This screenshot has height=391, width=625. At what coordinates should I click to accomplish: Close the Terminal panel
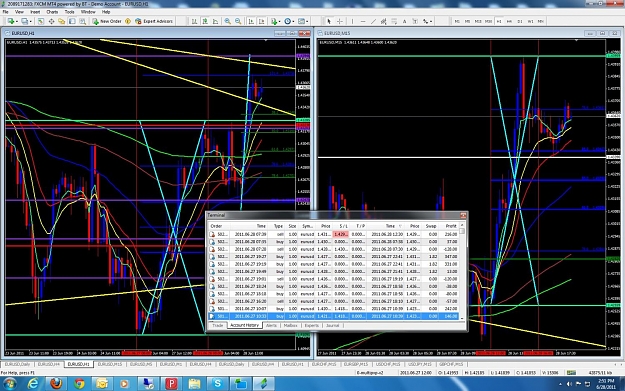[463, 215]
